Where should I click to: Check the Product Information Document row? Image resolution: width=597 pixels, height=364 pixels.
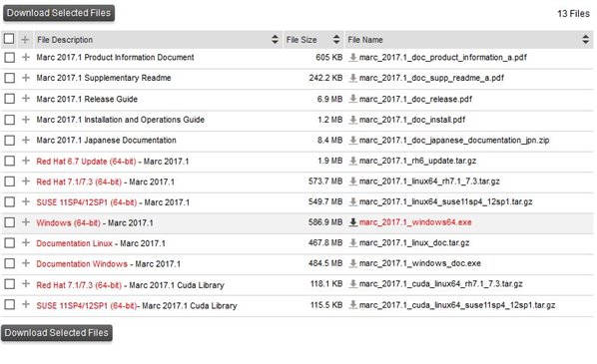(10, 58)
